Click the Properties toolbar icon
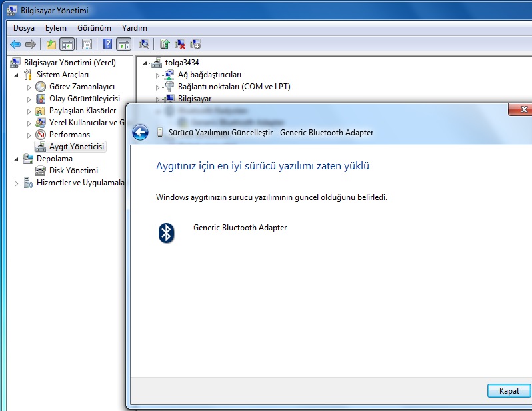532x411 pixels. pyautogui.click(x=87, y=44)
